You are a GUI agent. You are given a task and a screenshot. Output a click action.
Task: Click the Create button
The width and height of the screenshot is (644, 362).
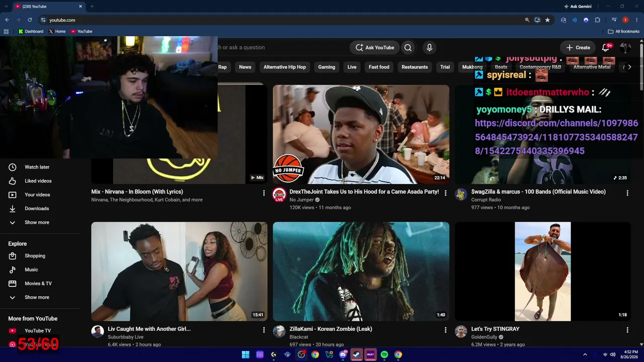click(x=578, y=48)
